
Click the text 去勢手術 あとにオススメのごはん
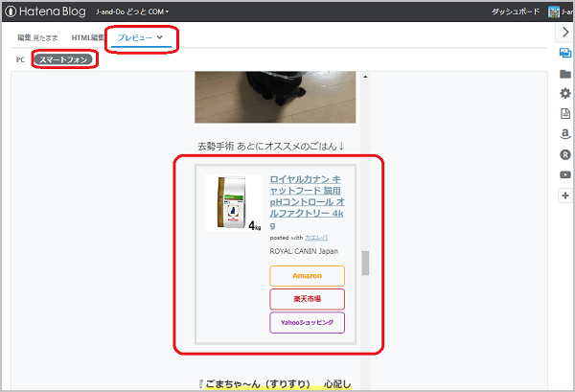click(x=271, y=147)
